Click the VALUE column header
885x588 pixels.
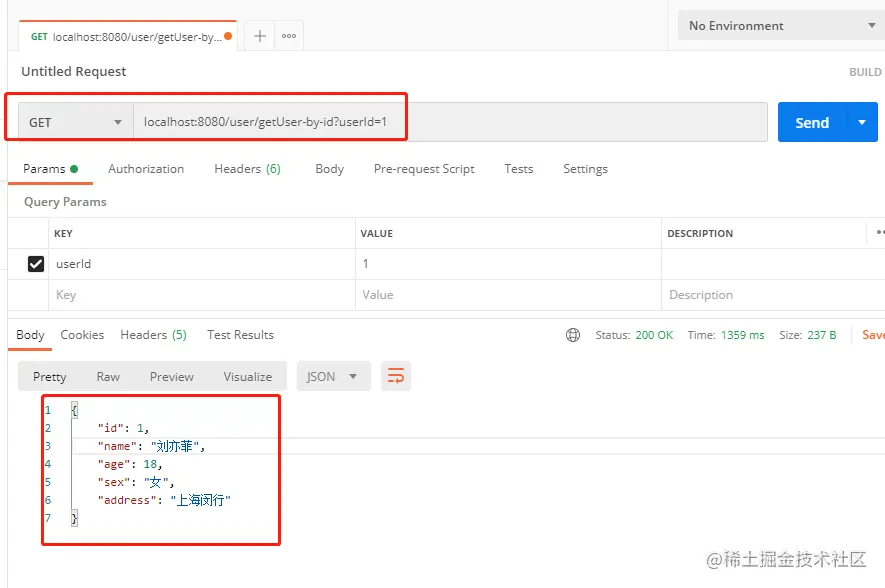(x=376, y=234)
